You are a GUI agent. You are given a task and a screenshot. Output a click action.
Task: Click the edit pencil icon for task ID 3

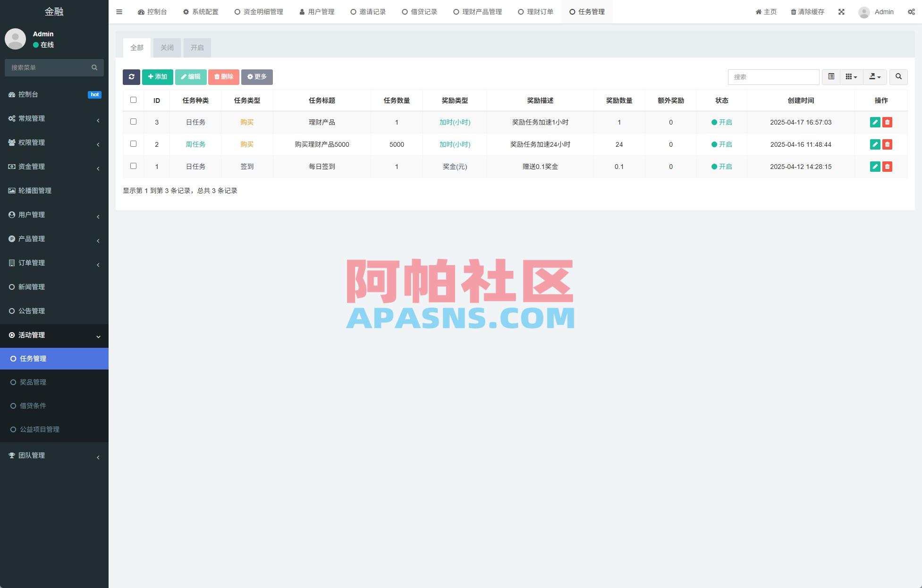point(875,122)
